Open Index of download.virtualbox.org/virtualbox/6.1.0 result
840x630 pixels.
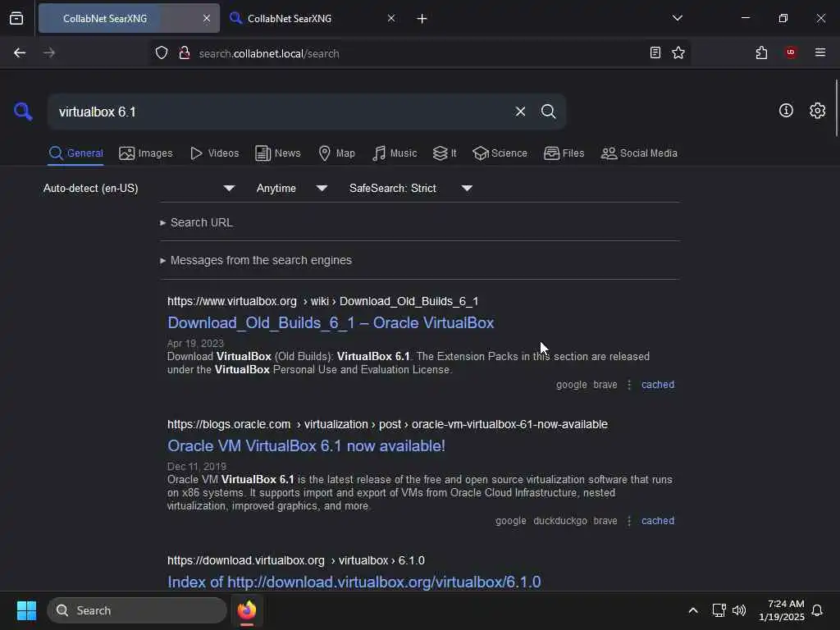point(354,582)
